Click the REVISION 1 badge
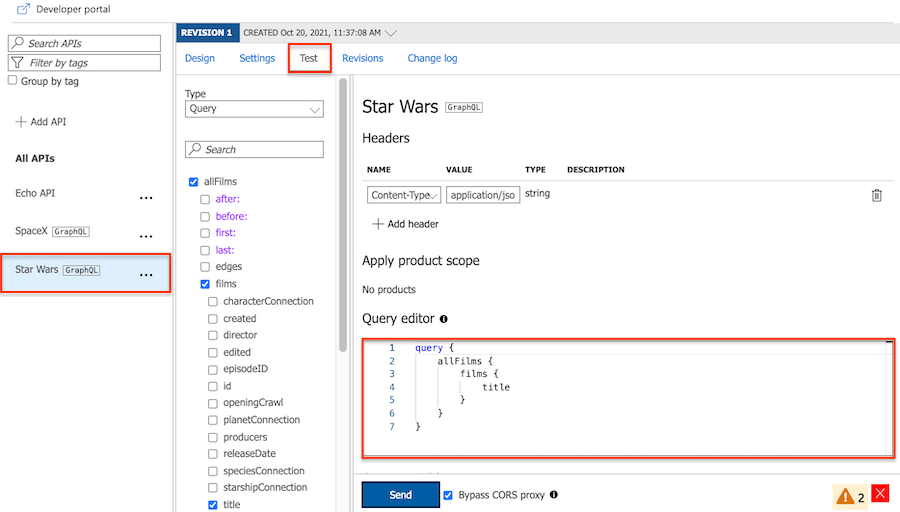900x512 pixels. coord(207,33)
